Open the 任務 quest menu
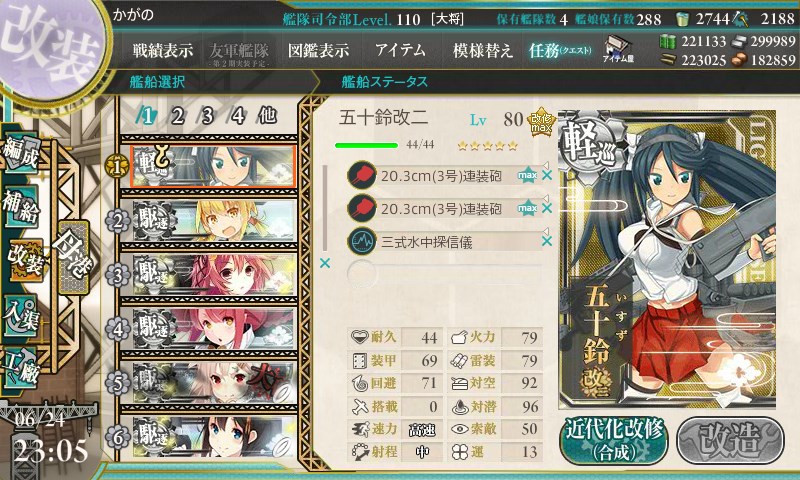 pos(560,50)
